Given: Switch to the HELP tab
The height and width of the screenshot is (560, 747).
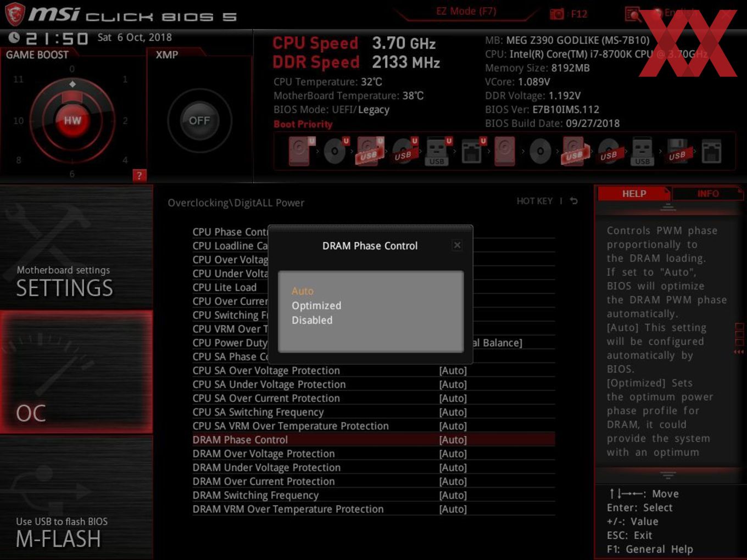Looking at the screenshot, I should coord(634,193).
